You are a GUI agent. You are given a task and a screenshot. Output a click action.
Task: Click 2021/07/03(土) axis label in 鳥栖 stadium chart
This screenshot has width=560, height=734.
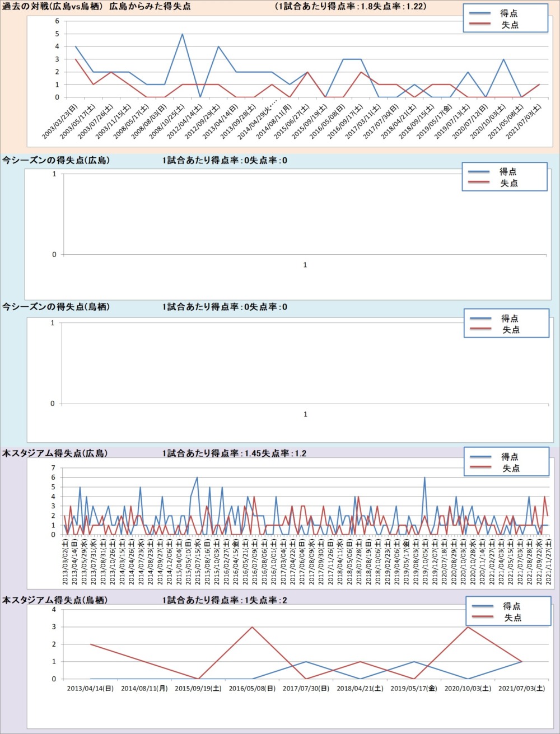coord(521,689)
